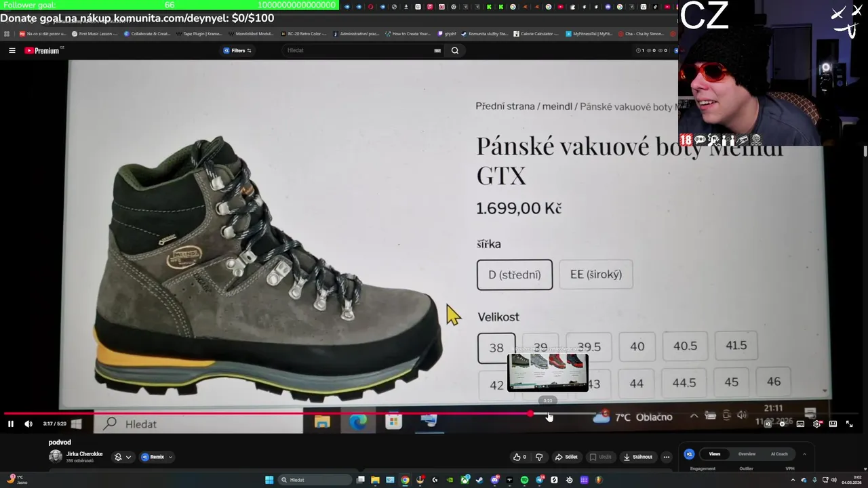Open Jirka Cherokke channel name link
Screen dimensions: 868x488
click(x=84, y=453)
